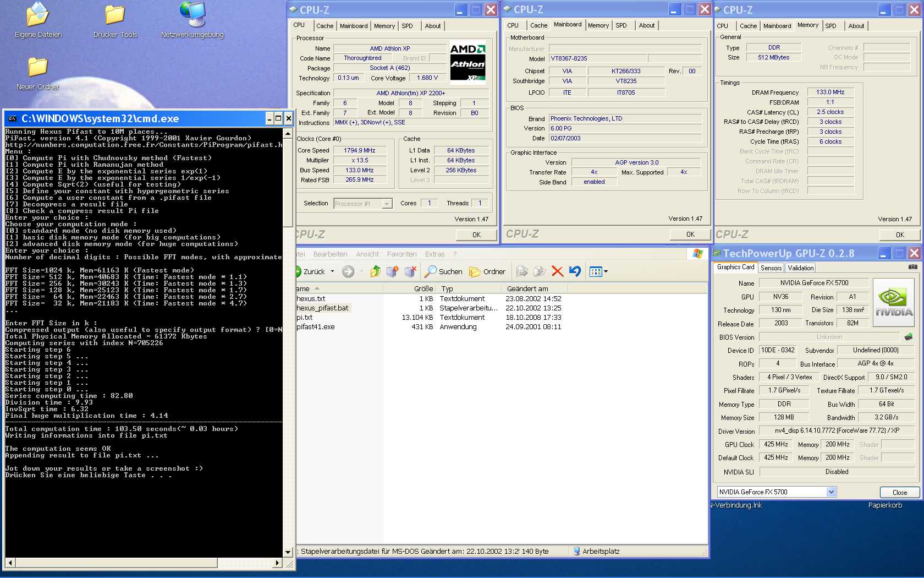Click the Disconnect network drive icon
The width and height of the screenshot is (924, 578).
[x=410, y=271]
